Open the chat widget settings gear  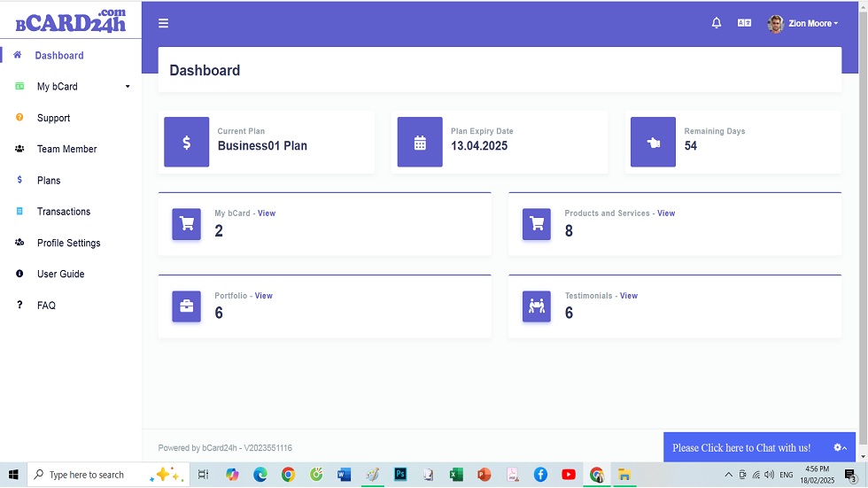point(838,447)
